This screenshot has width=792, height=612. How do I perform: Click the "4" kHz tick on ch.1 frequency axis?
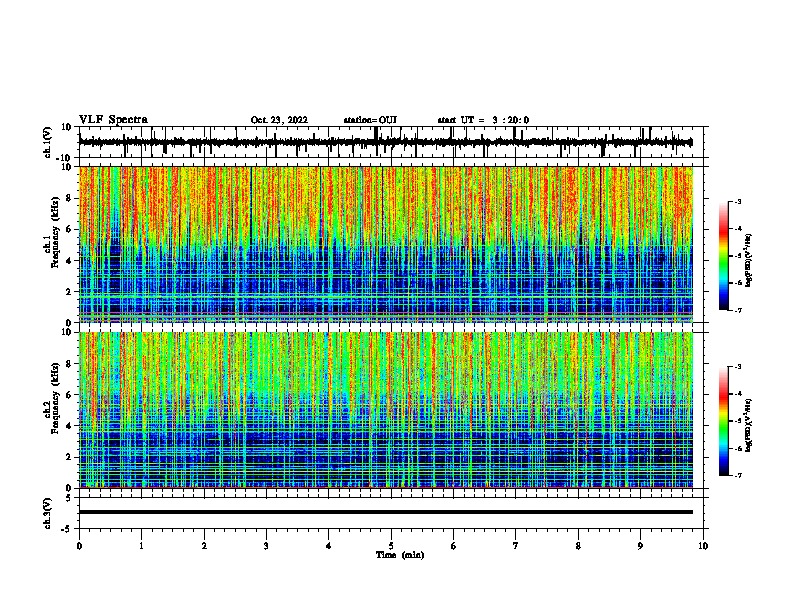(x=70, y=261)
